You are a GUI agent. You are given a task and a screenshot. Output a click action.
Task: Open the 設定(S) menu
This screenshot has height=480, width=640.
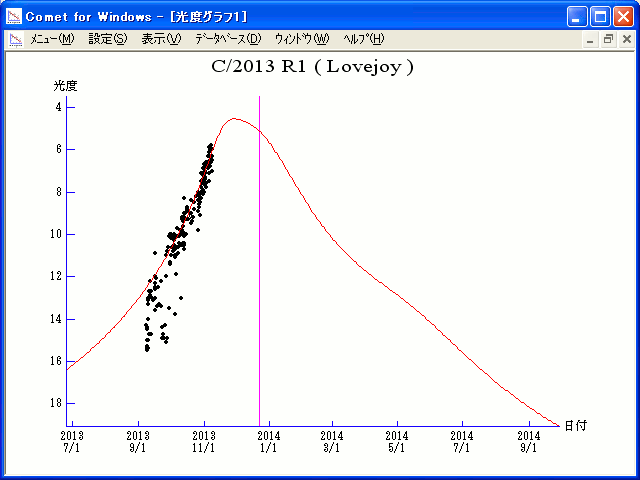(108, 39)
